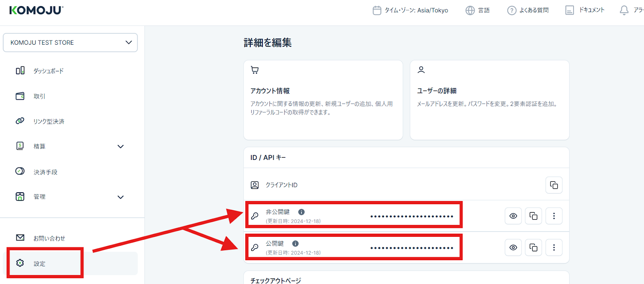Open the ユーザーの詳細 card
This screenshot has height=284, width=644.
pyautogui.click(x=489, y=100)
